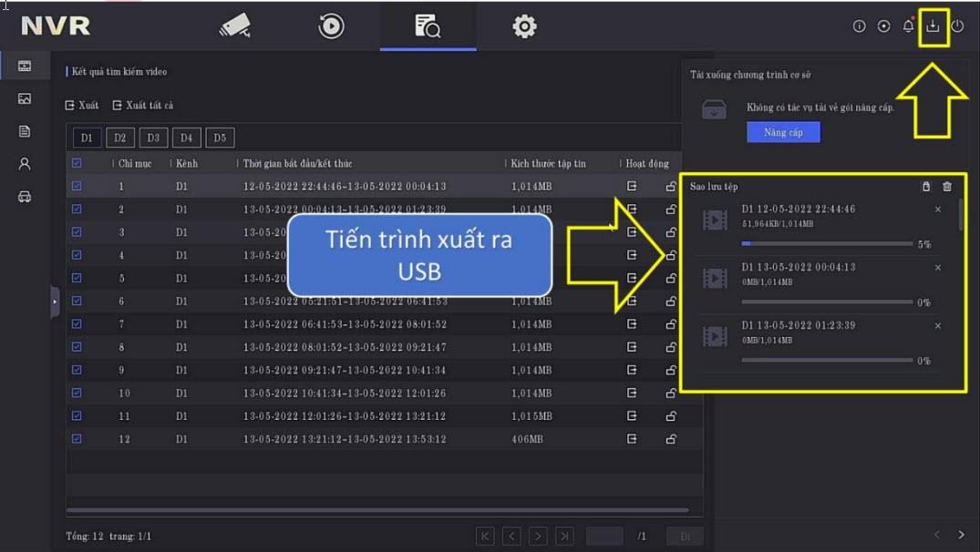The width and height of the screenshot is (980, 552).
Task: Expand side panel with right chevron arrow
Action: 961,535
